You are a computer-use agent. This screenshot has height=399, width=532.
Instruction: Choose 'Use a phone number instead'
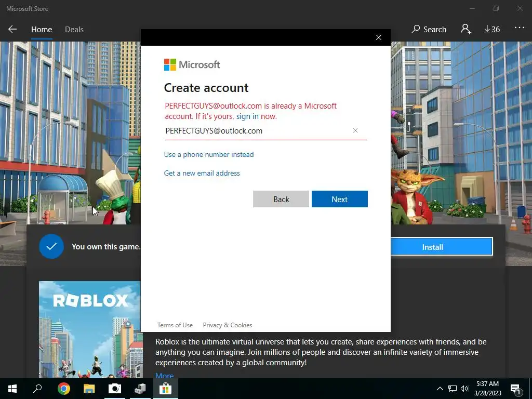tap(209, 154)
